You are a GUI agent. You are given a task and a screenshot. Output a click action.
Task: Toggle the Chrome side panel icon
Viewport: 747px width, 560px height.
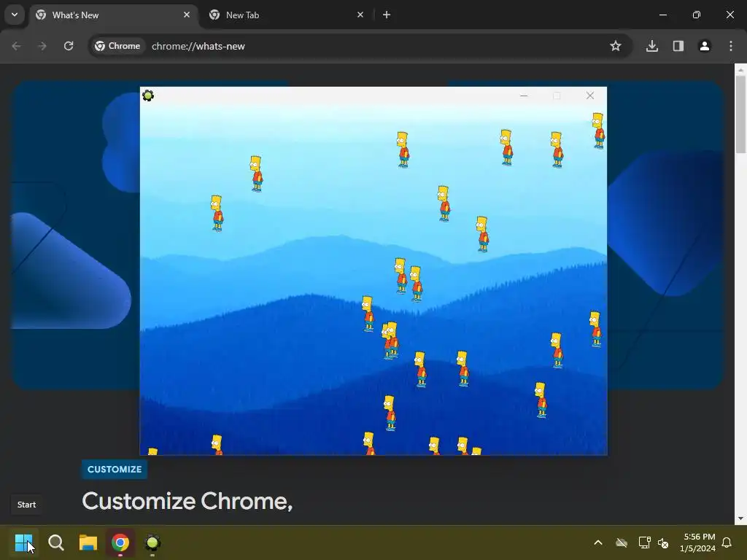[678, 46]
